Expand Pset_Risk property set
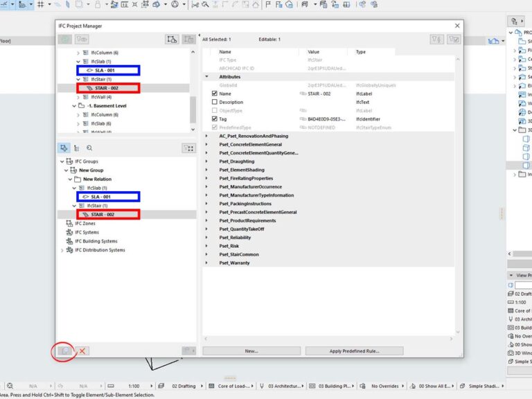This screenshot has width=532, height=399. [206, 246]
